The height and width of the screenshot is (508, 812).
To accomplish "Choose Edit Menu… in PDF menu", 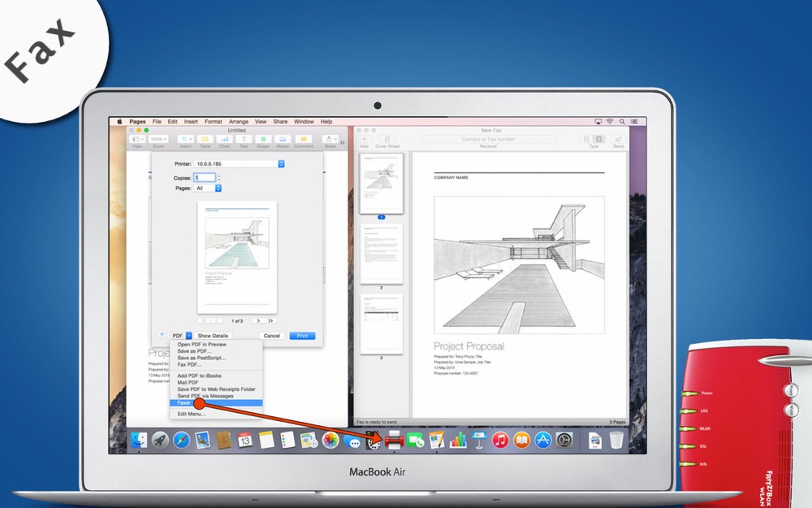I will pyautogui.click(x=216, y=414).
